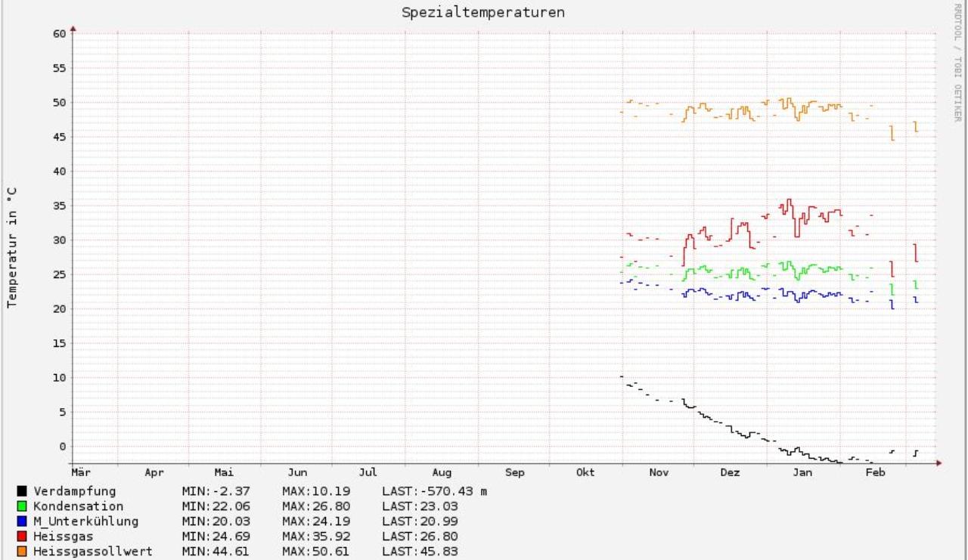Click the LAST:23.03 value
This screenshot has height=560, width=968.
419,506
